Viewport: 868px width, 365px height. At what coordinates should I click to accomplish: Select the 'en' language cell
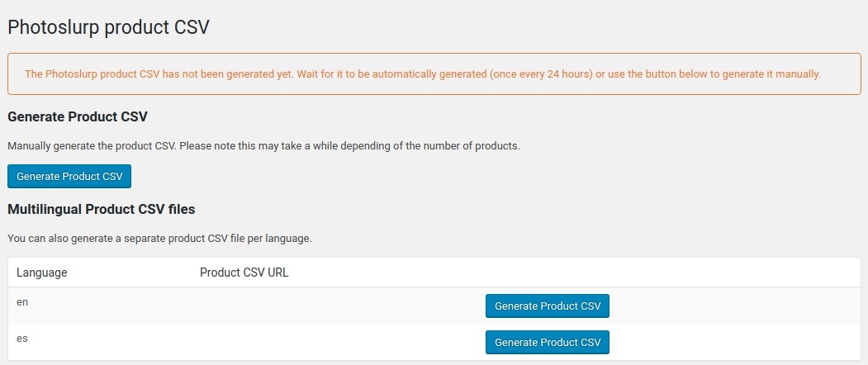[x=23, y=302]
